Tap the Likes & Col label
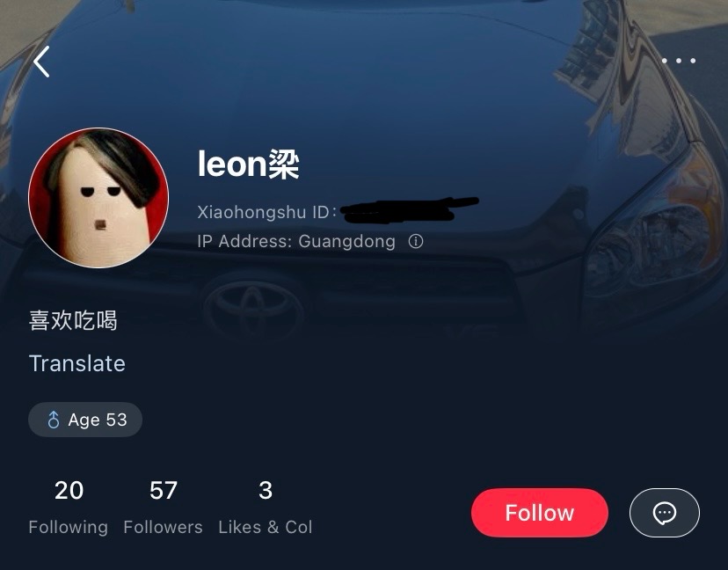This screenshot has height=570, width=728. 266,527
